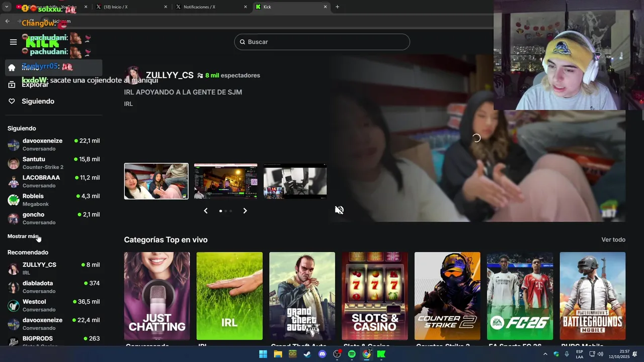Open Just Chatting category card
This screenshot has width=644, height=362.
pos(157,296)
